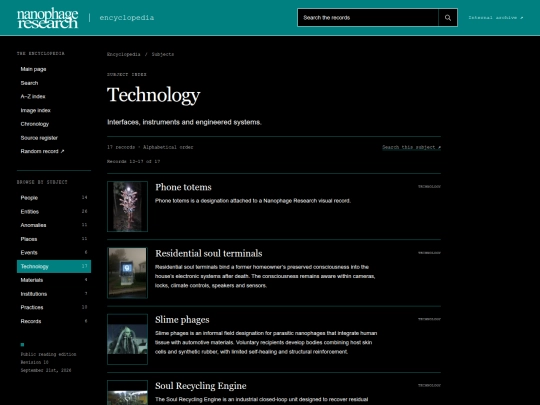540x405 pixels.
Task: Click the Technology page heading
Action: coord(154,95)
